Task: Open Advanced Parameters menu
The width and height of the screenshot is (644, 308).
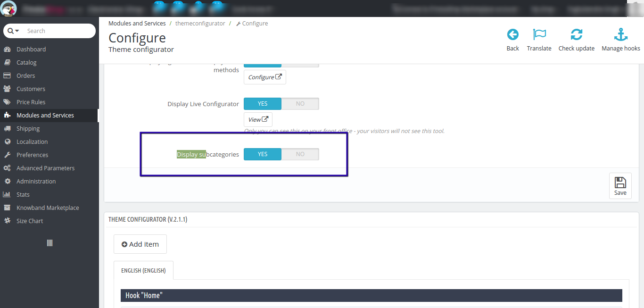Action: tap(45, 168)
